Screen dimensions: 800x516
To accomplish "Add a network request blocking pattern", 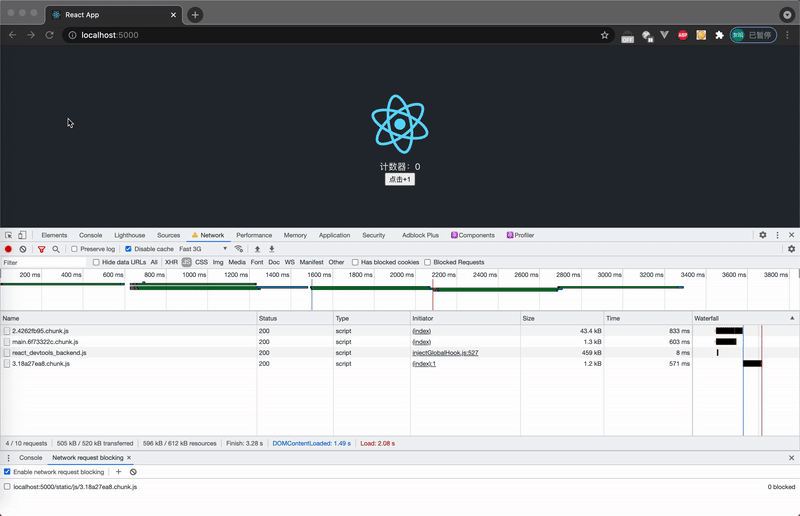I will point(118,471).
